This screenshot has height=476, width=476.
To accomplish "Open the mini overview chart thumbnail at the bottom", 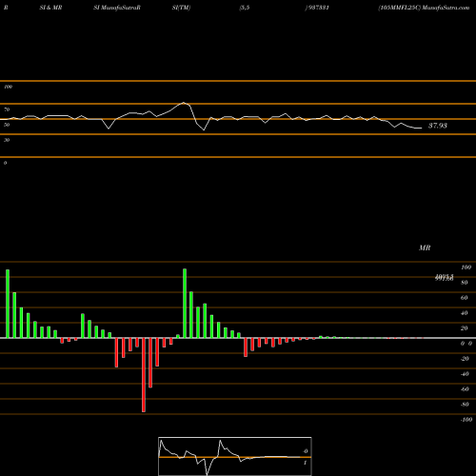I will [x=235, y=456].
